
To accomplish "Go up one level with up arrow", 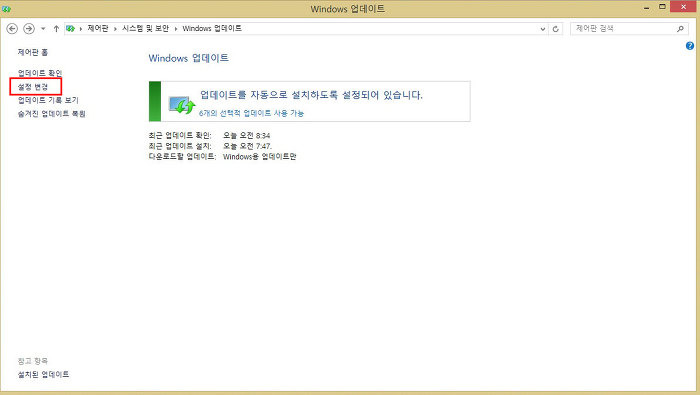I will pyautogui.click(x=56, y=29).
